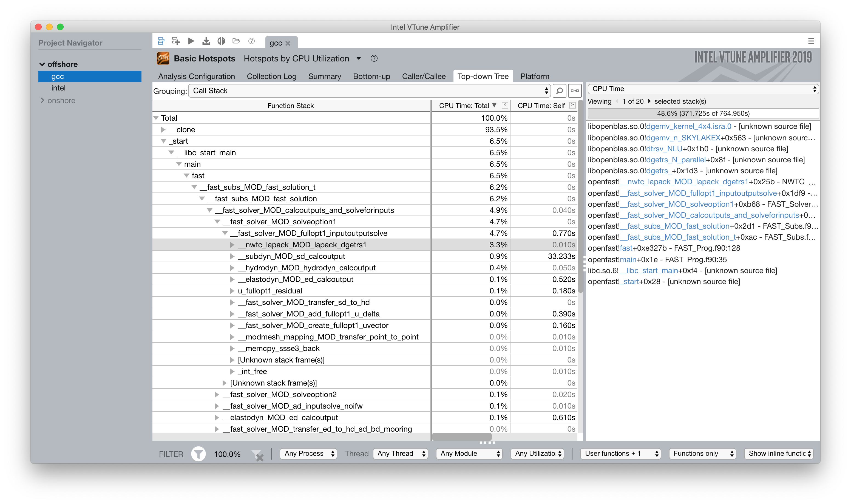Open the dgemv_kernel_4x4.isra.0 stack link
The image size is (851, 504).
688,126
